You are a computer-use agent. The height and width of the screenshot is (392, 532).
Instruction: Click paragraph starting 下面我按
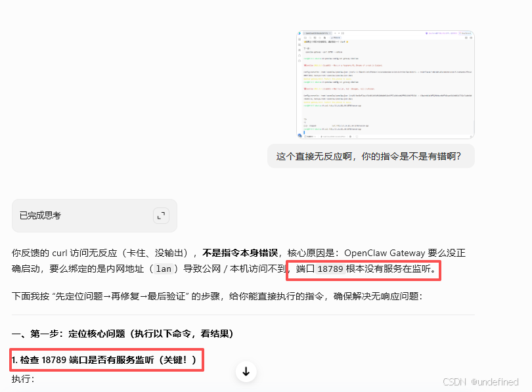(x=217, y=296)
